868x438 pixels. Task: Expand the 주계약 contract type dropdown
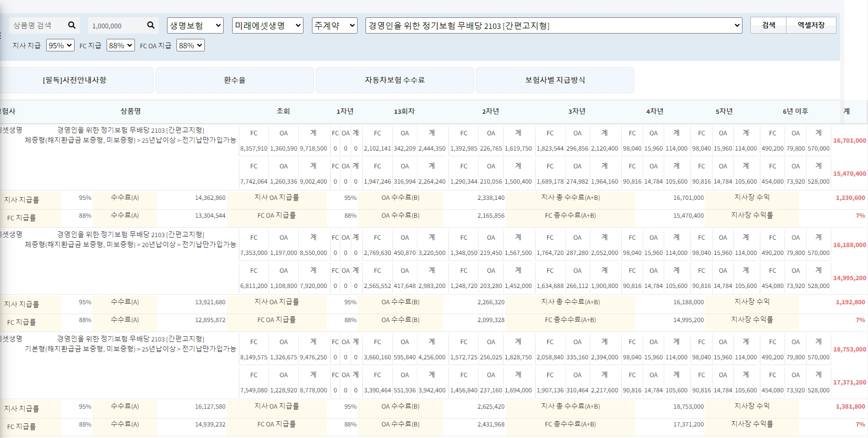[334, 25]
